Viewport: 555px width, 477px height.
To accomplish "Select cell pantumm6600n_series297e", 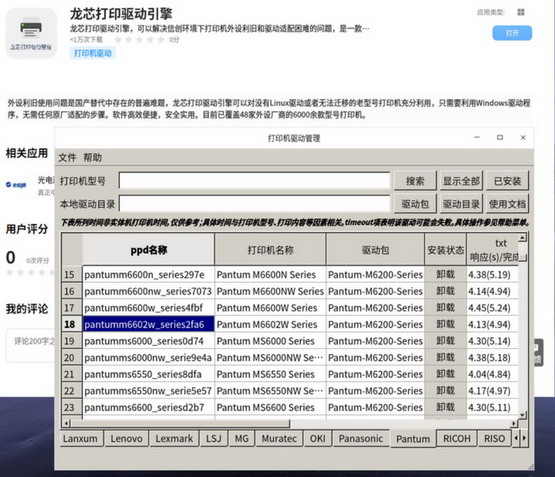I will click(x=148, y=275).
